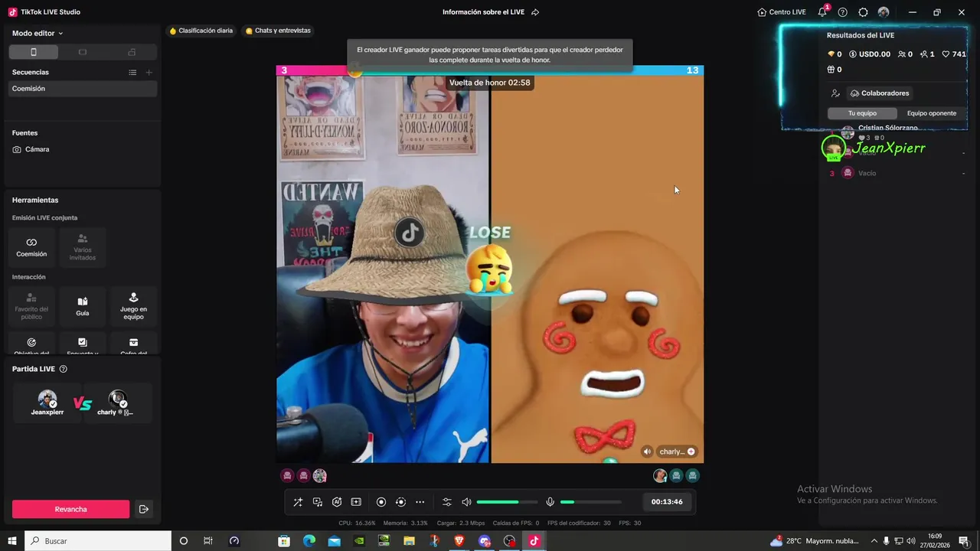
Task: Open Favorito del público tool
Action: [31, 305]
